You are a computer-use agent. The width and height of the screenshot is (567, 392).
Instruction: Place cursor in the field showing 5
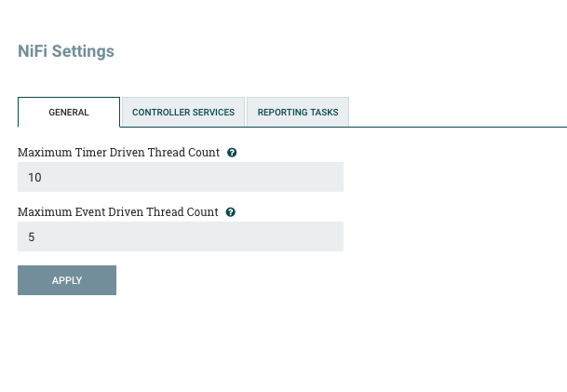tap(181, 237)
